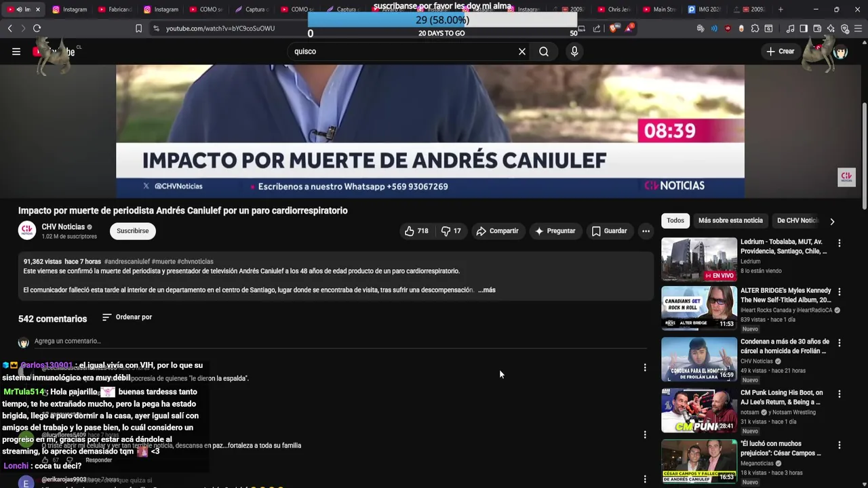Click the Crear button

click(x=781, y=52)
